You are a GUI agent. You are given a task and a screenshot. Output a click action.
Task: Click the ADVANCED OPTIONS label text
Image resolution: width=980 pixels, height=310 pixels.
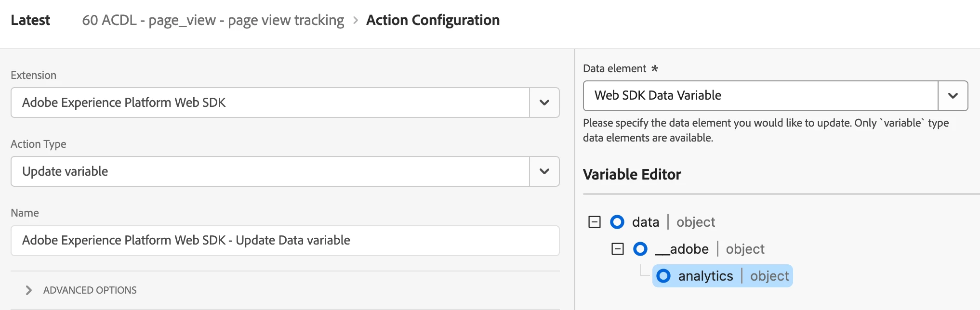(90, 290)
